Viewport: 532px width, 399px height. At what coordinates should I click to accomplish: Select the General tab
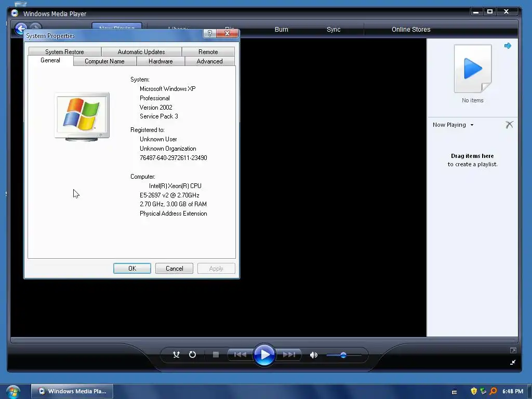tap(50, 60)
